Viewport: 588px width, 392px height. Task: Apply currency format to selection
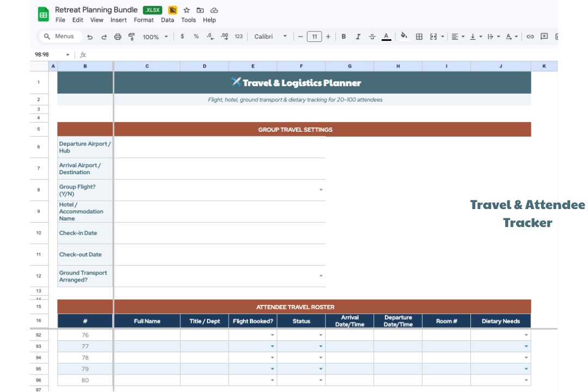(182, 36)
